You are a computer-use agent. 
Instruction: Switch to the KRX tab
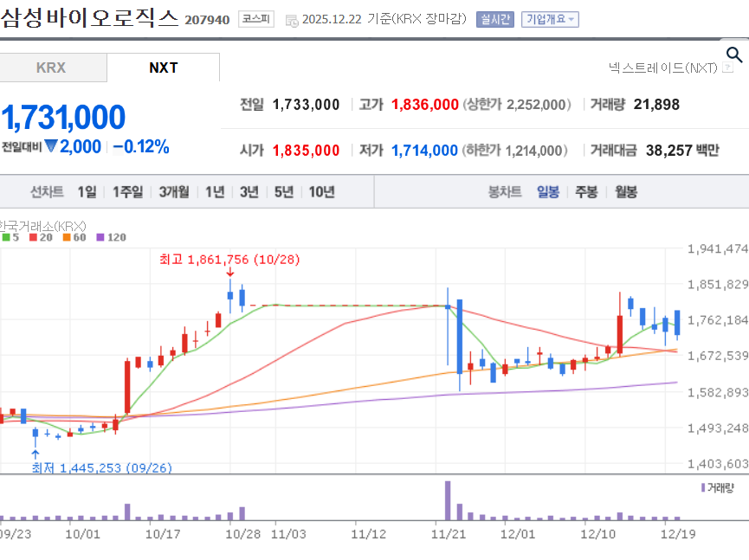point(51,68)
